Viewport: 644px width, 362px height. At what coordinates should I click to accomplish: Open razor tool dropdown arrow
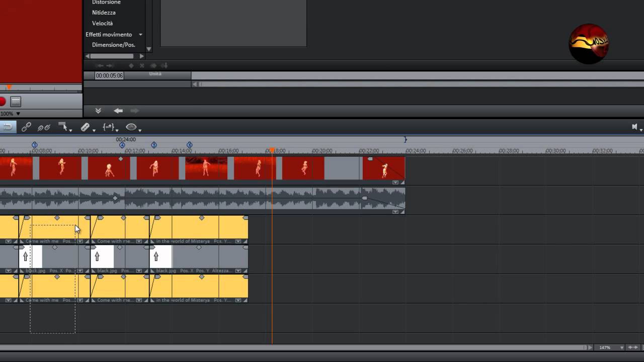coord(94,130)
